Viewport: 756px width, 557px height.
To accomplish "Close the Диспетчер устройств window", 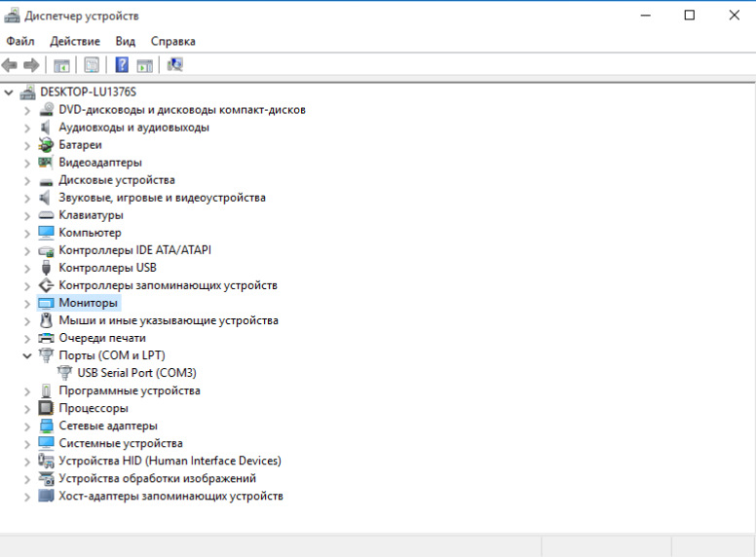I will coord(735,16).
